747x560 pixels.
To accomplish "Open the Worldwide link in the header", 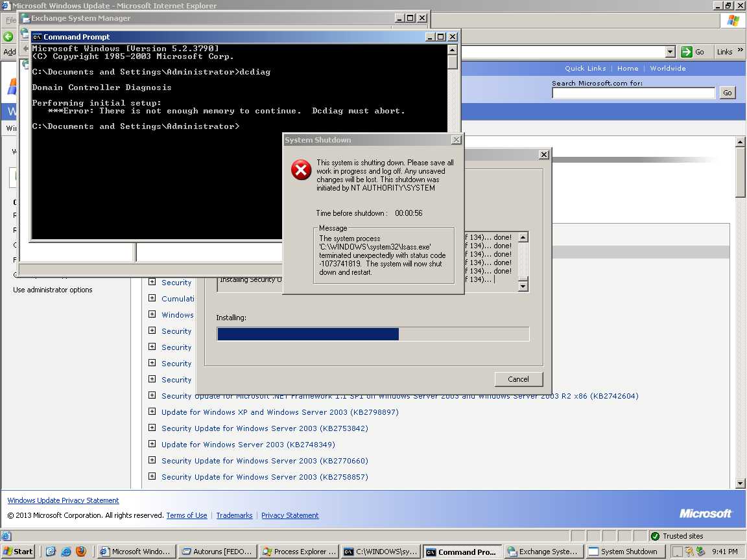I will point(667,68).
